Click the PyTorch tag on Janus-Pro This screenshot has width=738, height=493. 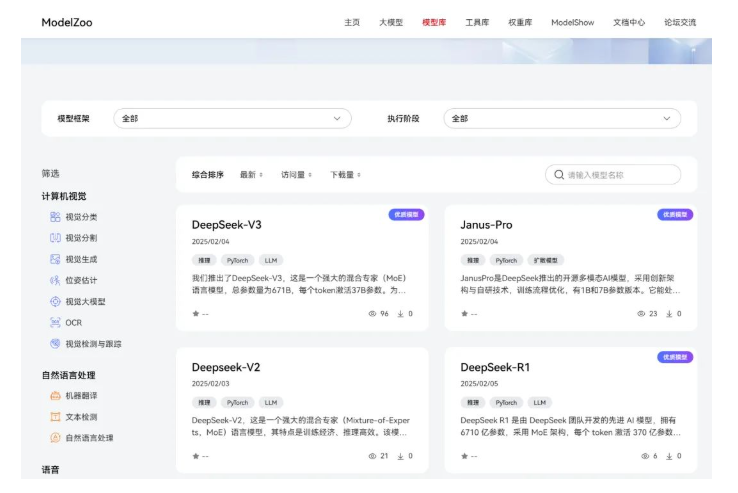(x=506, y=260)
